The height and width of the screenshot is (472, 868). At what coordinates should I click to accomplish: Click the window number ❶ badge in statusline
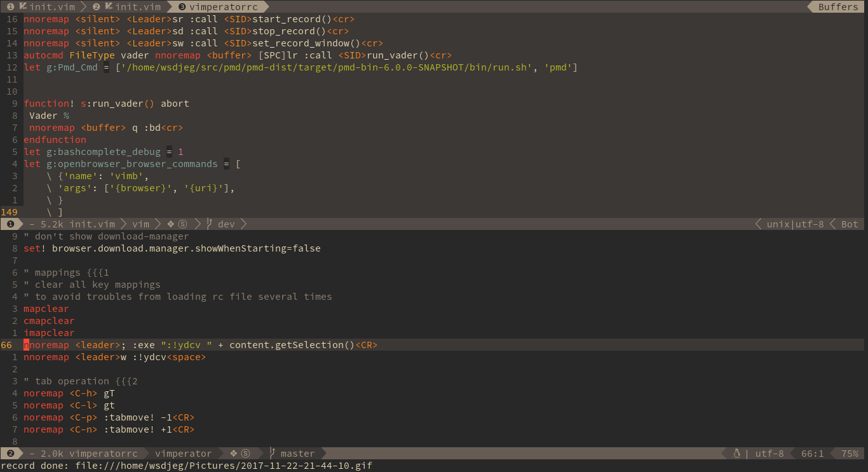[11, 224]
